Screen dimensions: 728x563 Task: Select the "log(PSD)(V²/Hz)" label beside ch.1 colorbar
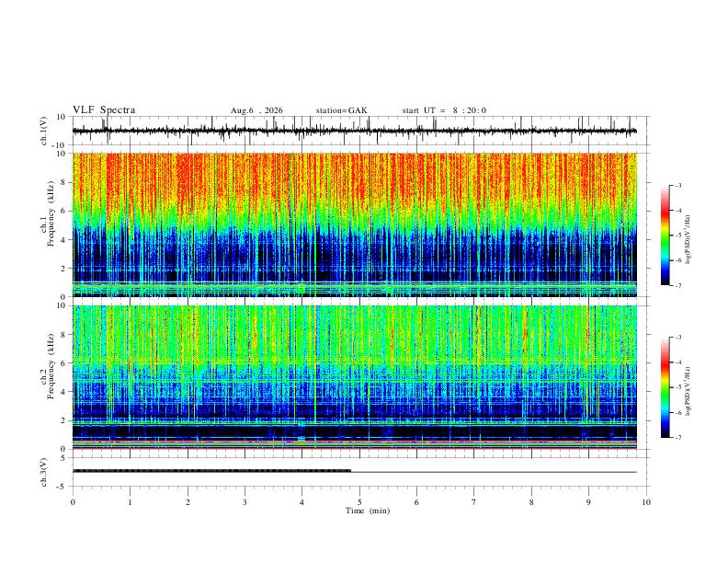(x=688, y=240)
